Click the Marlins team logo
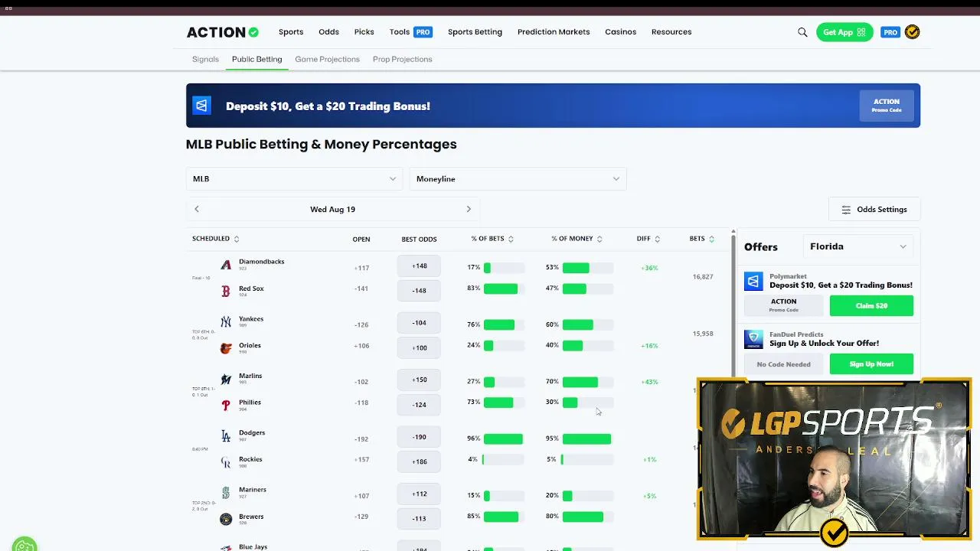 [x=226, y=379]
